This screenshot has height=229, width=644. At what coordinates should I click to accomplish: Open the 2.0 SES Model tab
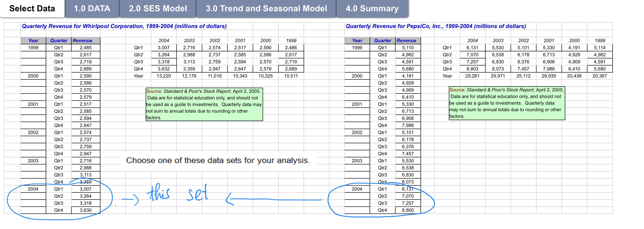[x=157, y=8]
